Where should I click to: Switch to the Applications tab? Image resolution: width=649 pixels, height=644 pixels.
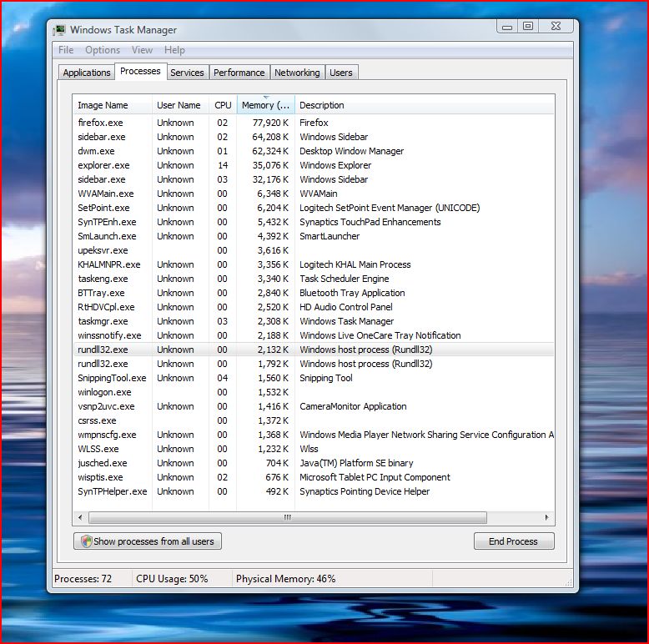click(x=87, y=73)
